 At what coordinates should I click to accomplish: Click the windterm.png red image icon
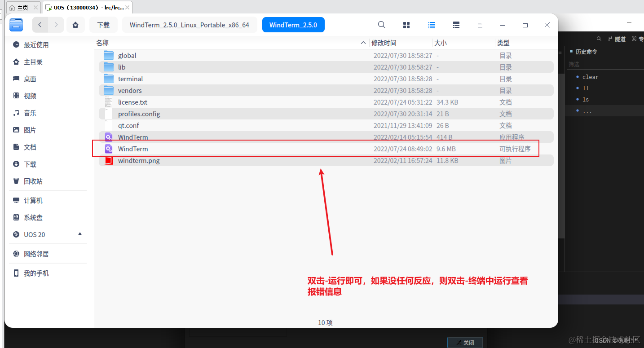coord(109,160)
